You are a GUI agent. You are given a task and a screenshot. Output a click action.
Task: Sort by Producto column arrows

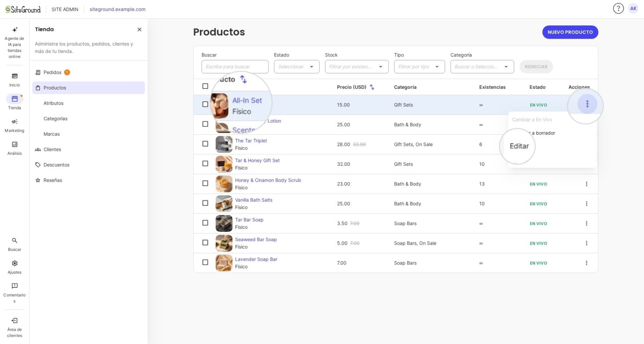pos(243,79)
